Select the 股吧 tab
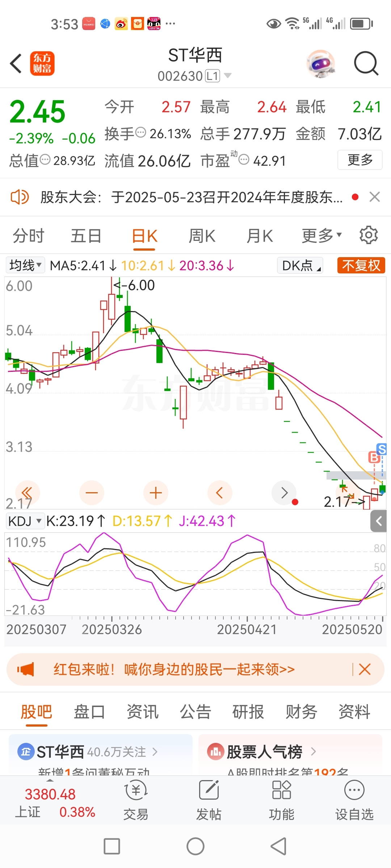 click(x=36, y=712)
